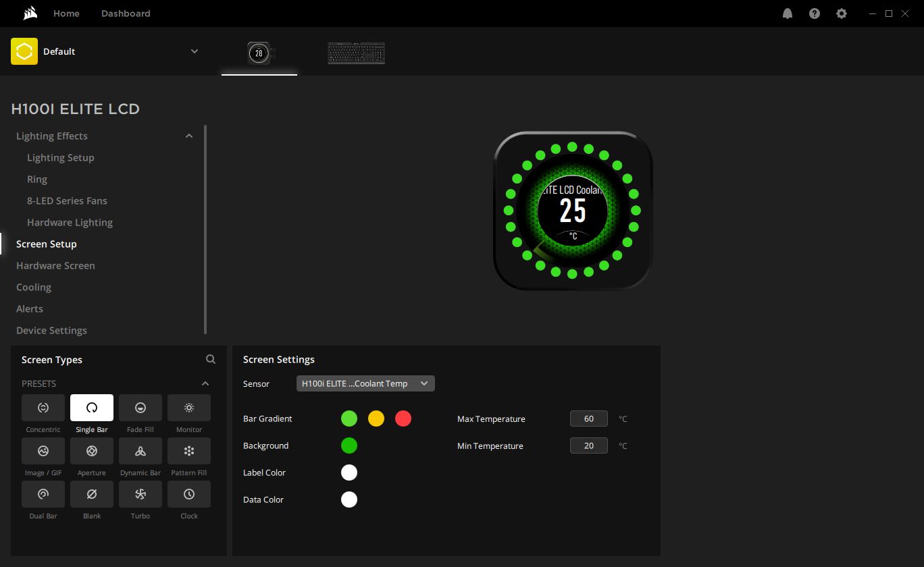Select the keyboard device thumbnail
This screenshot has width=924, height=567.
[x=357, y=53]
